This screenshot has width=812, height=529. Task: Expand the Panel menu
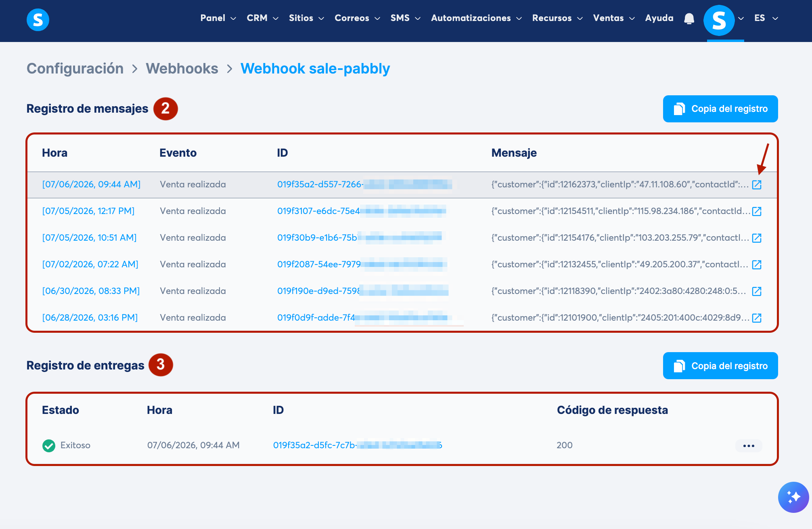[218, 18]
